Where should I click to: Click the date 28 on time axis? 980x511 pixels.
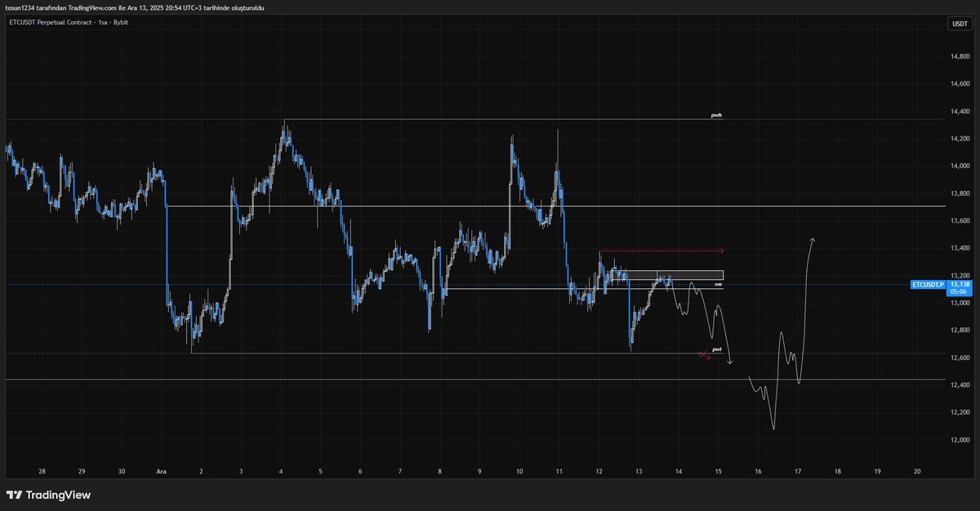coord(42,471)
